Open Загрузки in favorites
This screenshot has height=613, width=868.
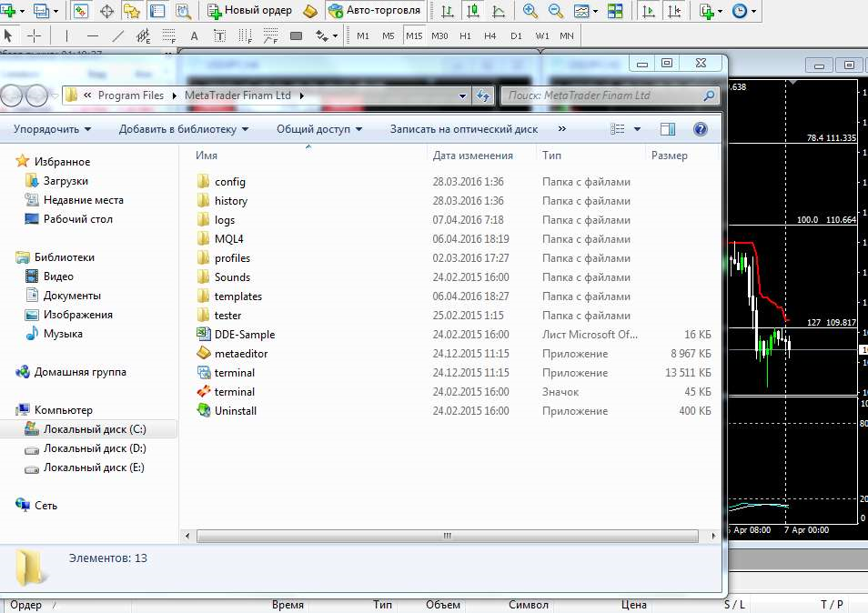pyautogui.click(x=66, y=181)
